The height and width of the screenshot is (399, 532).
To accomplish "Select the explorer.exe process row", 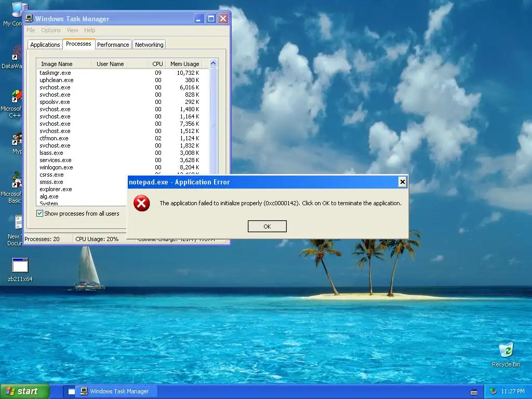I will point(82,189).
